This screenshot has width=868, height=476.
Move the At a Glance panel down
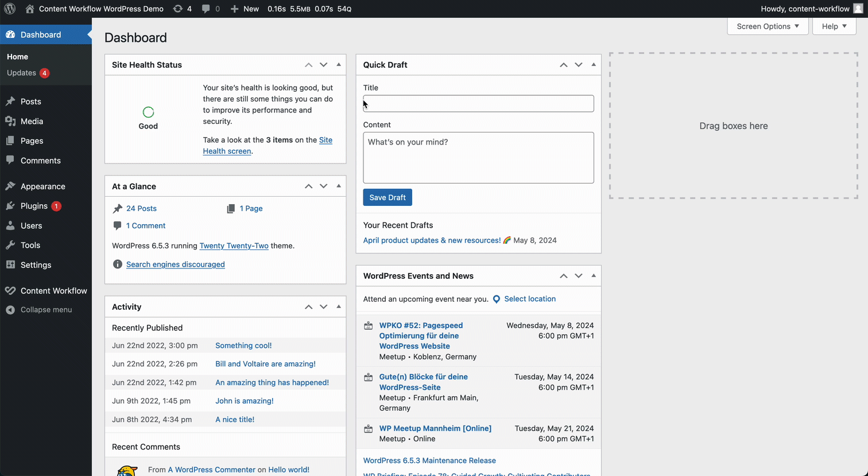pyautogui.click(x=324, y=186)
